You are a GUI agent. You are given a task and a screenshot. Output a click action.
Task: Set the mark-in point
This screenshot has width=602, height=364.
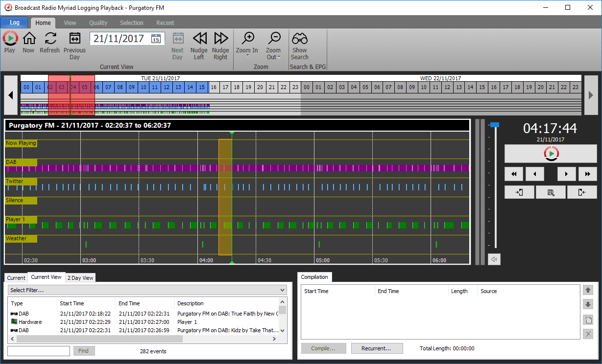pyautogui.click(x=519, y=192)
